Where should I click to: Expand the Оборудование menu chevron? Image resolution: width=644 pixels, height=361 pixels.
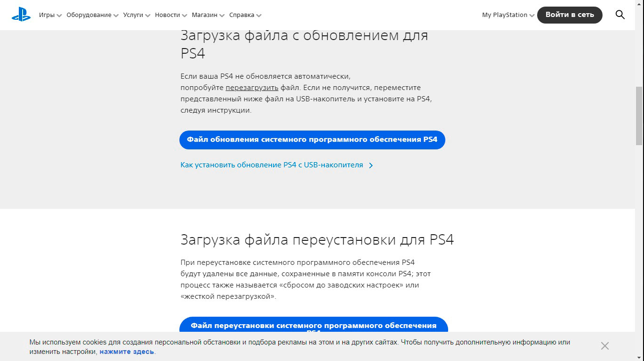(x=116, y=16)
